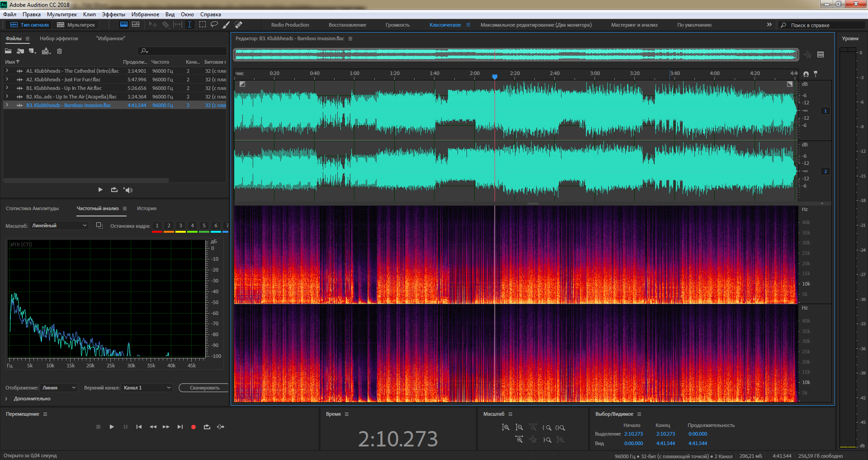Viewport: 868px width, 460px height.
Task: Toggle auto-play speaker icon in Files panel
Action: (128, 190)
